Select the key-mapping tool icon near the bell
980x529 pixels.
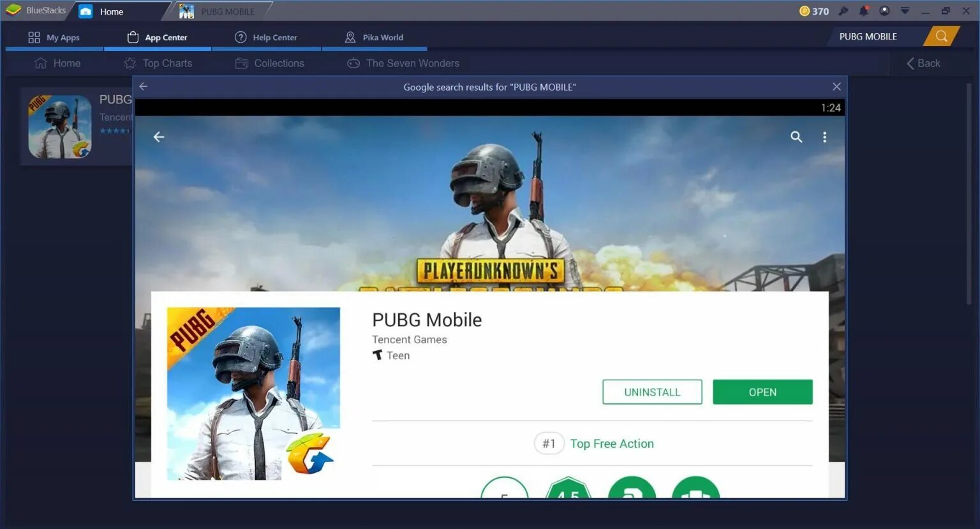[x=843, y=11]
